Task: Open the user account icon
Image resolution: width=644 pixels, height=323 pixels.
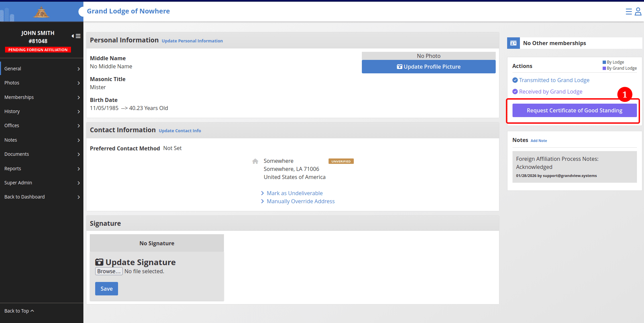Action: point(638,12)
